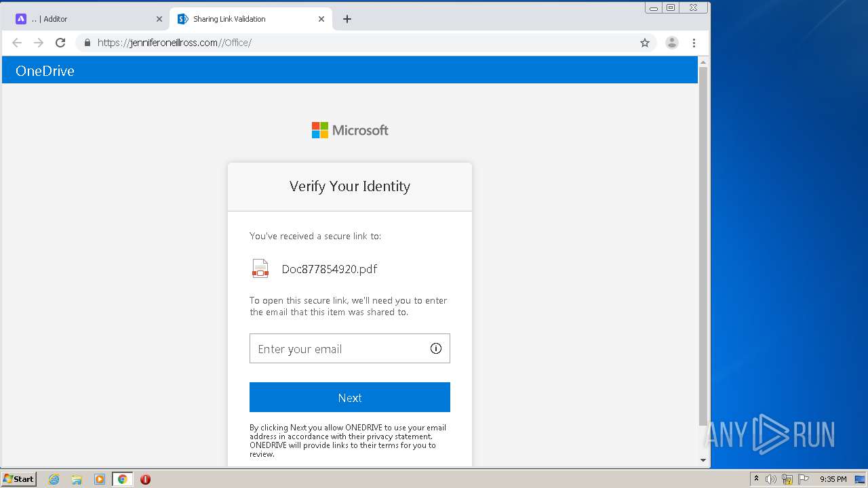Image resolution: width=868 pixels, height=488 pixels.
Task: Close the Additor tab
Action: tap(159, 19)
